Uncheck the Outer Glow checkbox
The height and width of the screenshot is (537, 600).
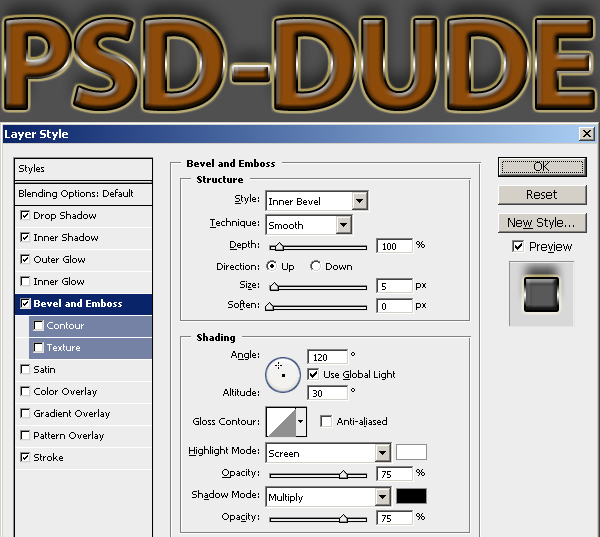tap(25, 260)
